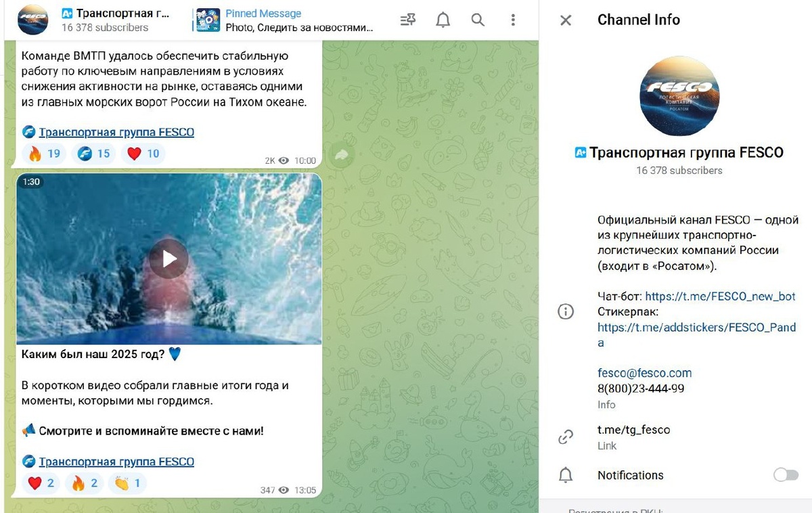
Task: Click the Транспортная группа FESCO link under the first post
Action: coord(116,132)
